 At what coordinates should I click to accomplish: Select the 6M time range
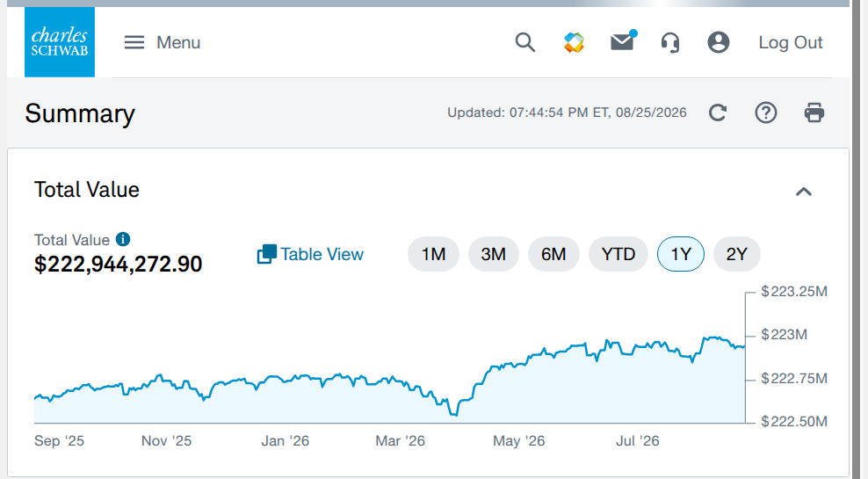click(553, 254)
